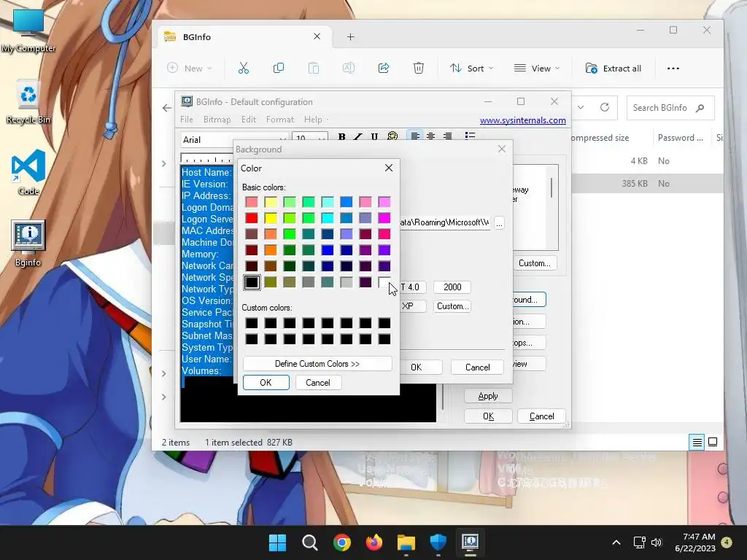
Task: Open the Code desktop shortcut
Action: click(28, 172)
